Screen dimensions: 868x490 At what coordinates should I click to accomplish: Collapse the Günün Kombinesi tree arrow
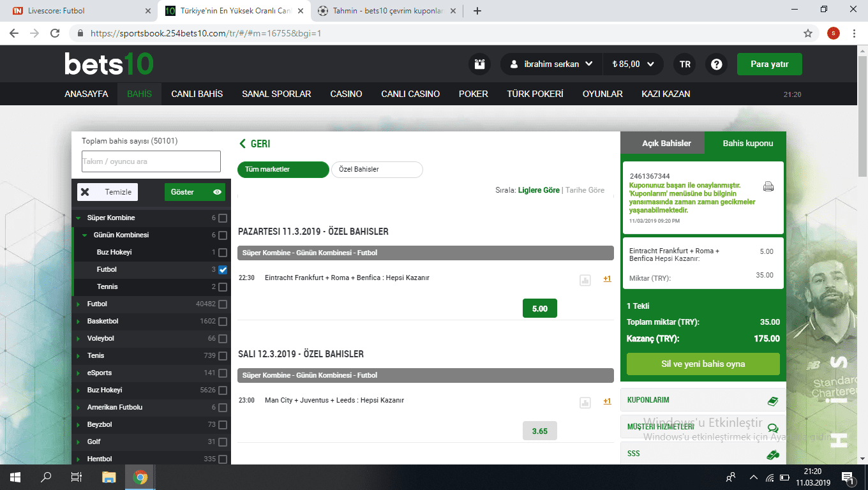[x=84, y=235]
